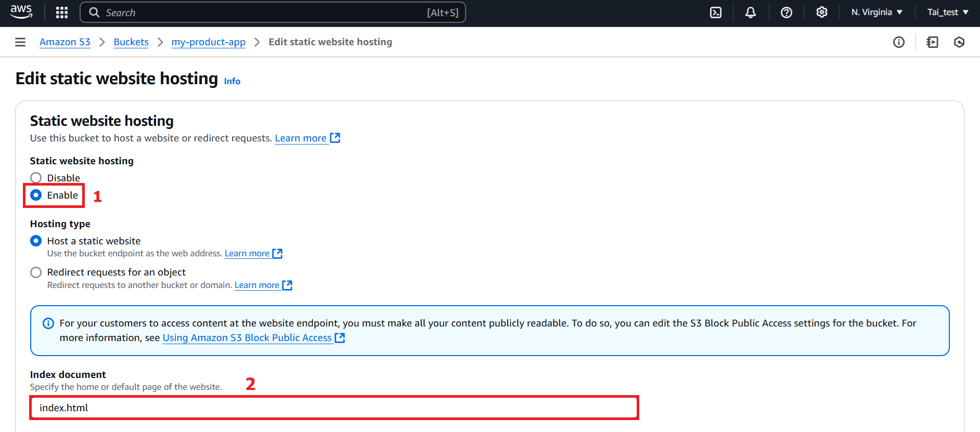Choose Host a static website option
Viewport: 980px width, 432px height.
click(36, 241)
